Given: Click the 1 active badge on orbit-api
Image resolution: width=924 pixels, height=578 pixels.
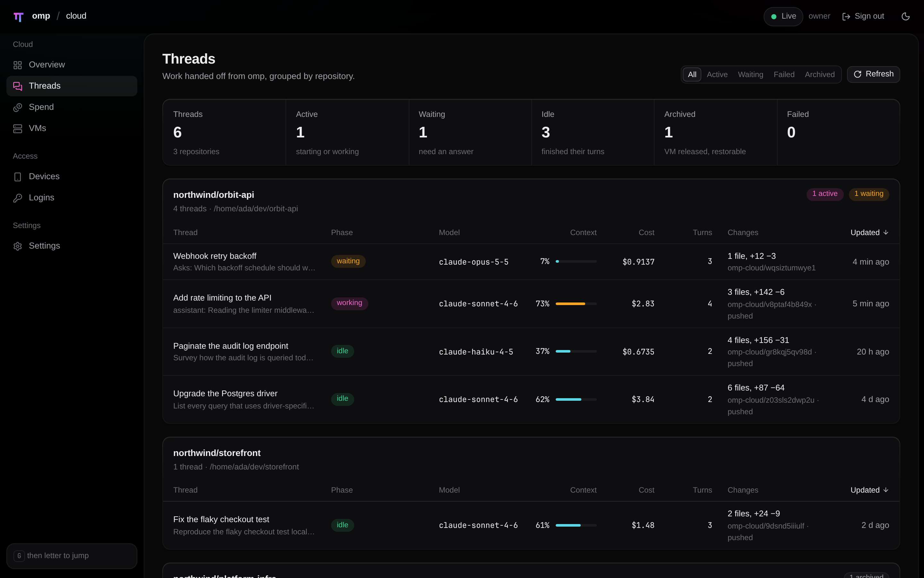Looking at the screenshot, I should pos(825,194).
